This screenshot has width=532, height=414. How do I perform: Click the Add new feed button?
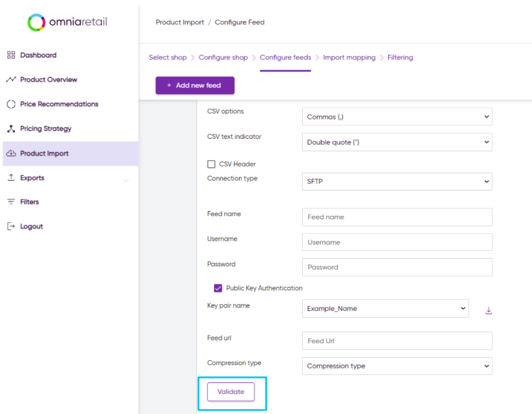pos(195,85)
